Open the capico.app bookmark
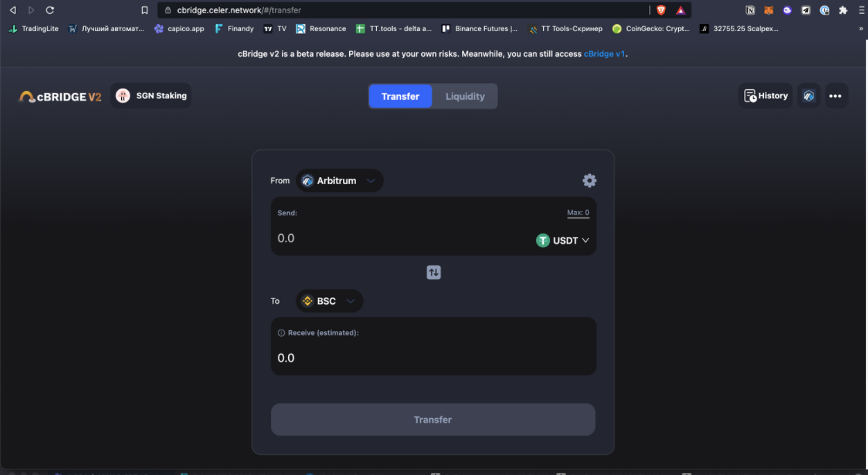Screen dimensions: 868x475 179,29
